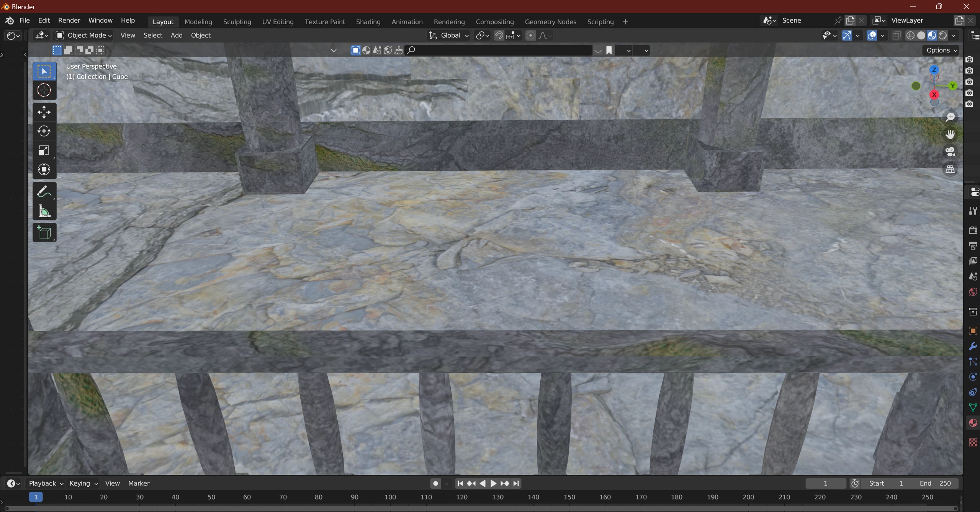
Task: Enable proportional editing toggle
Action: coord(530,36)
